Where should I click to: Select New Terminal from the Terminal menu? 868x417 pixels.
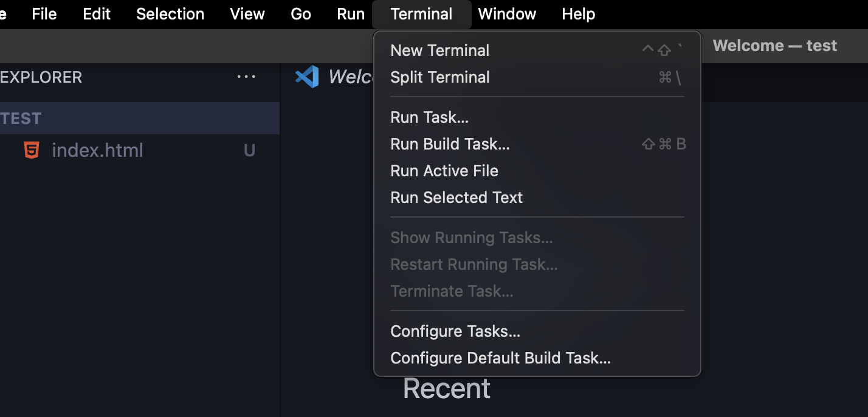click(440, 50)
